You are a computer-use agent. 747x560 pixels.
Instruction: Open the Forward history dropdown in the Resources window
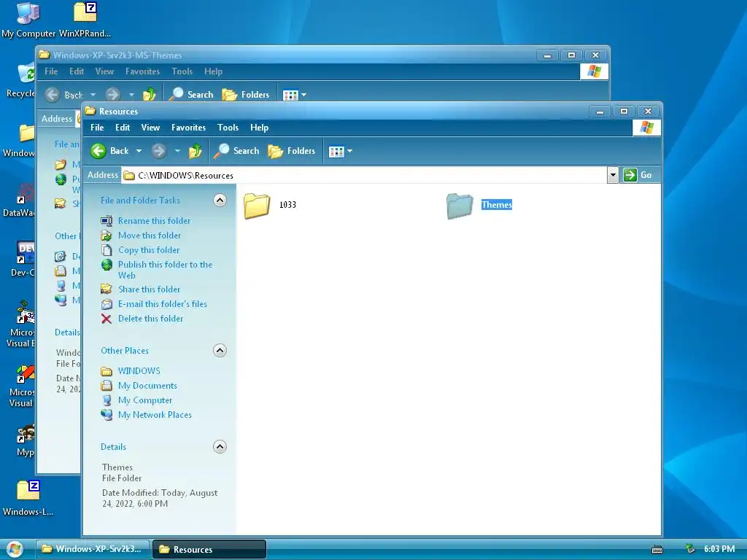[x=177, y=151]
